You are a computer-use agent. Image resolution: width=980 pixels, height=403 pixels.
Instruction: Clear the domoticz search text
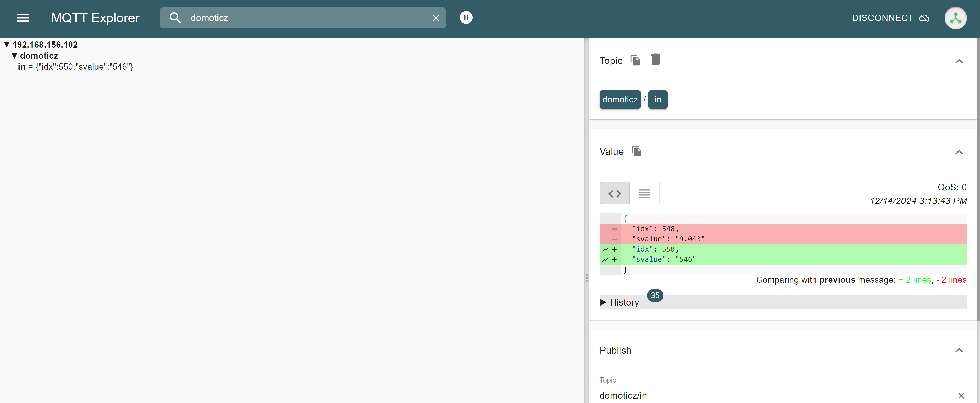(435, 18)
